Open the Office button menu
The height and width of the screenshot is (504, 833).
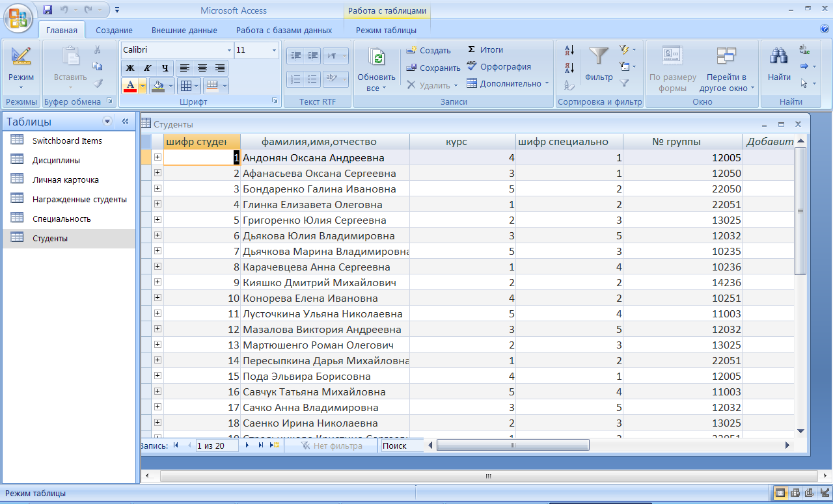18,17
